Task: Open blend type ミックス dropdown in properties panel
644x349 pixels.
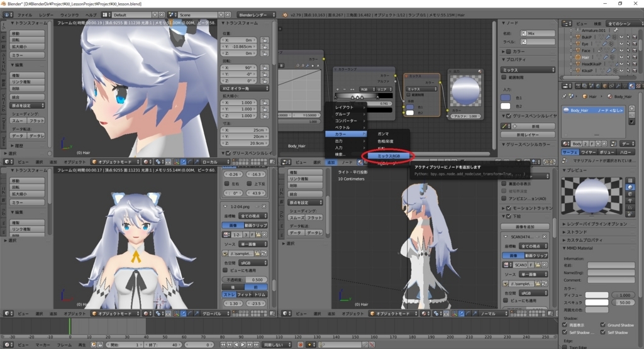Action: (x=528, y=70)
